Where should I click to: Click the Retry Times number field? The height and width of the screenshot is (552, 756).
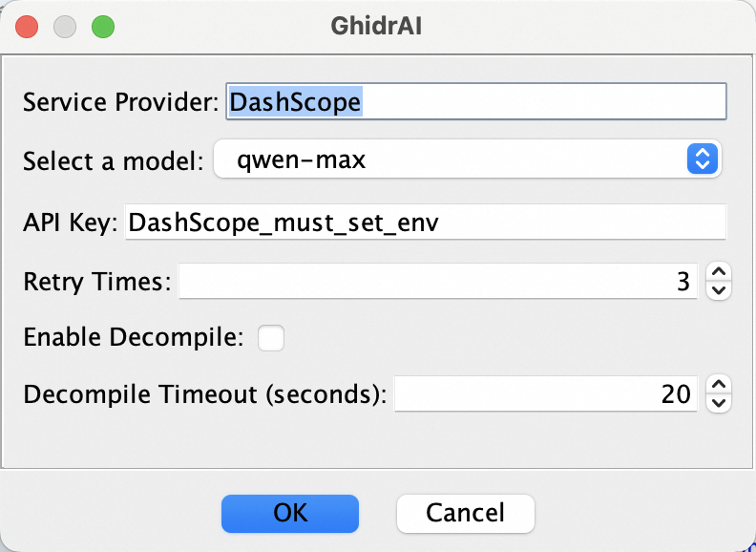pyautogui.click(x=437, y=282)
